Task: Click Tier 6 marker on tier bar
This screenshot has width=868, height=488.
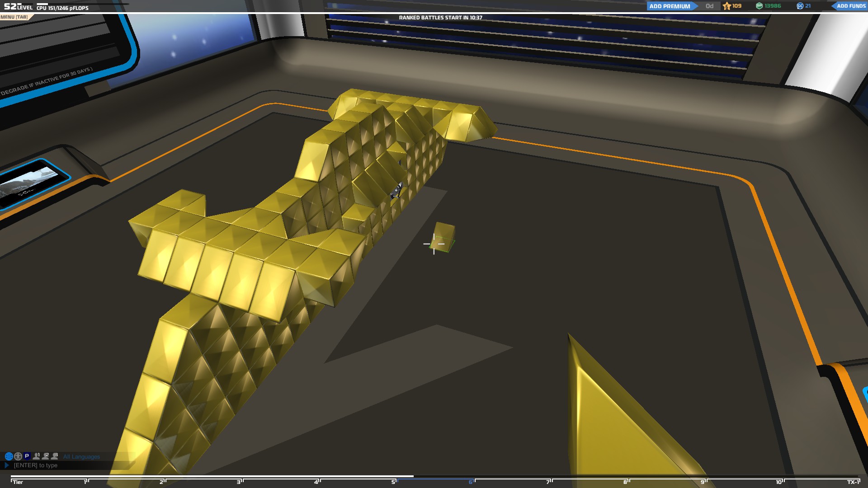Action: click(x=471, y=482)
